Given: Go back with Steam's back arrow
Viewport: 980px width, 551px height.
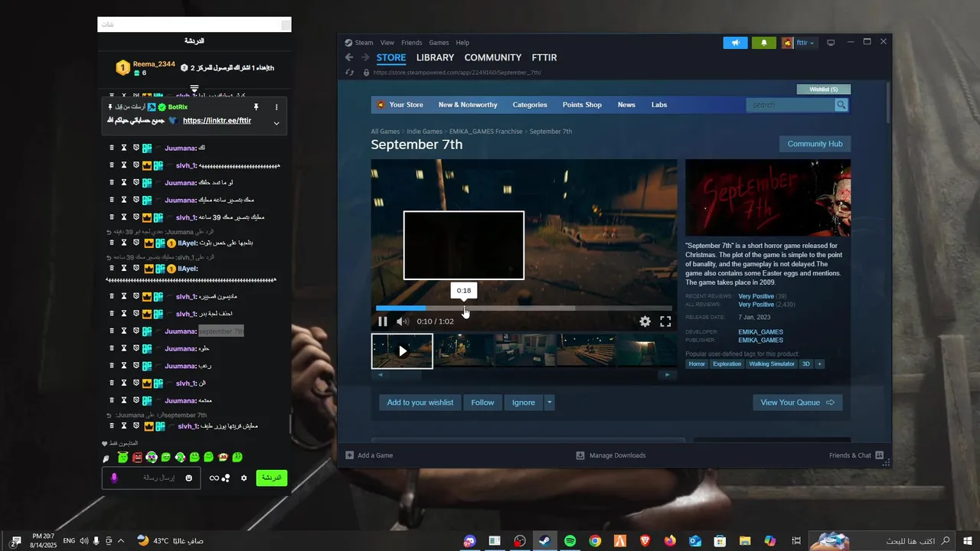Looking at the screenshot, I should [349, 57].
